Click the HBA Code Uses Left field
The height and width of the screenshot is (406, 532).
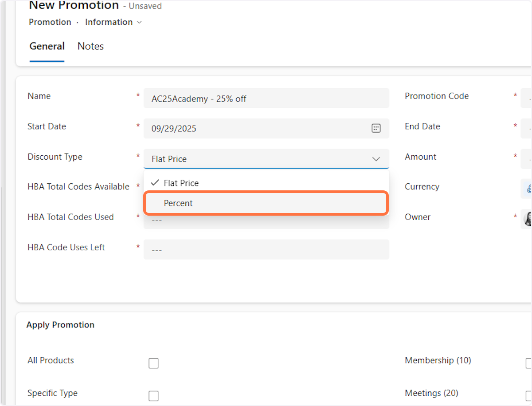click(266, 250)
